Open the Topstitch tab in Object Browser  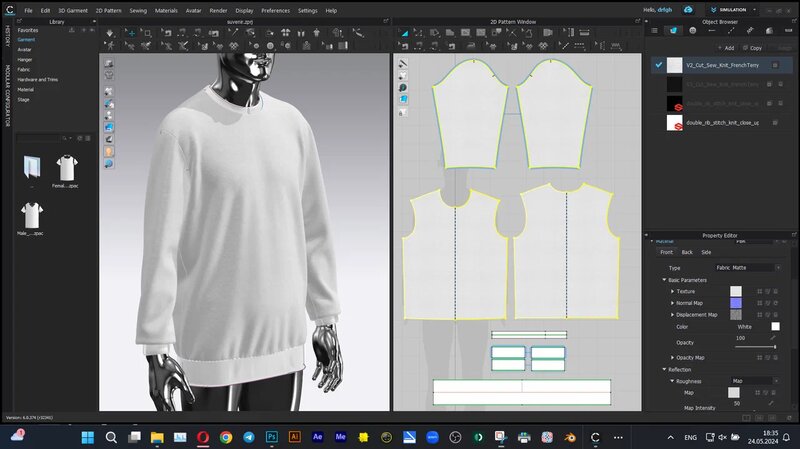point(731,31)
